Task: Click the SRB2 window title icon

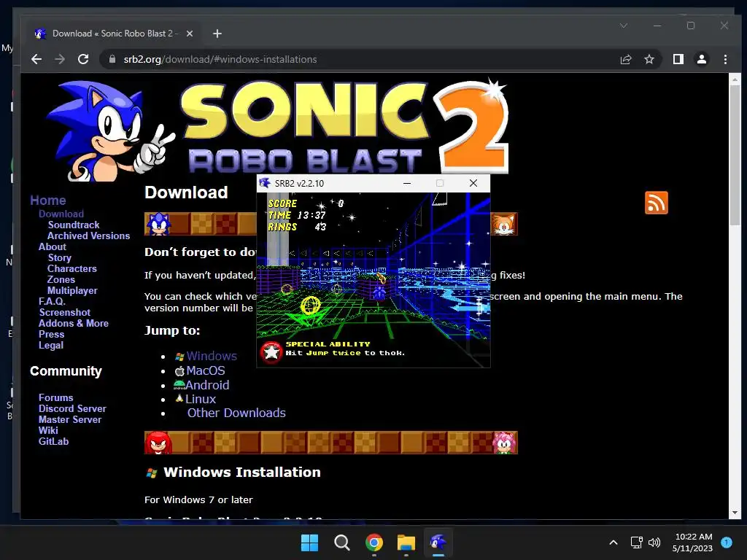Action: [265, 183]
